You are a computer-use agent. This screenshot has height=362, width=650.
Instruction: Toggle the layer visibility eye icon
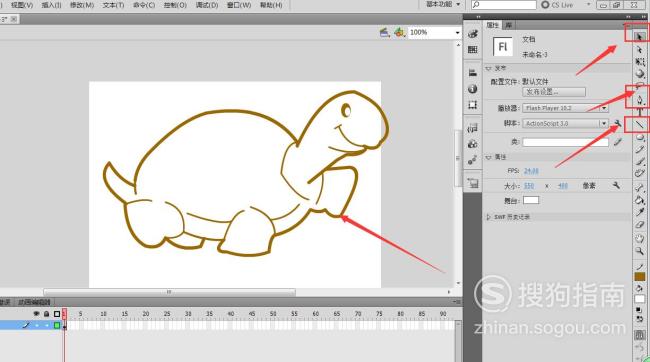(x=36, y=314)
